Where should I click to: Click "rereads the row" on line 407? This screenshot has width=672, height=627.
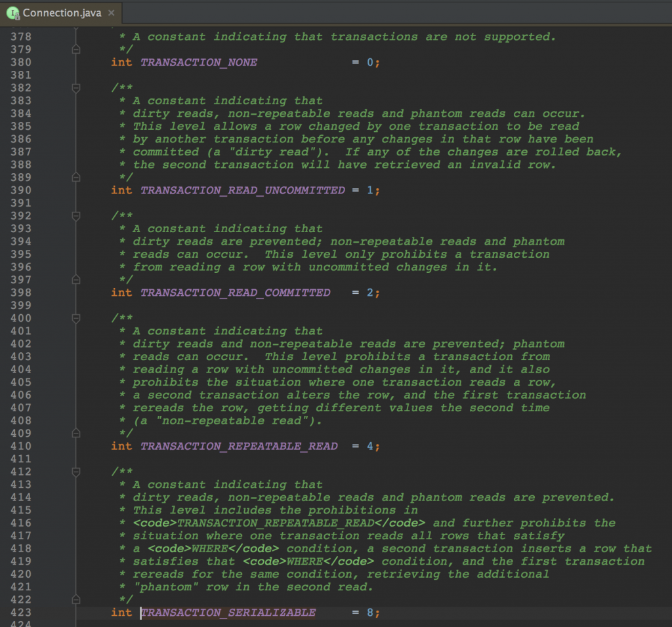(190, 408)
